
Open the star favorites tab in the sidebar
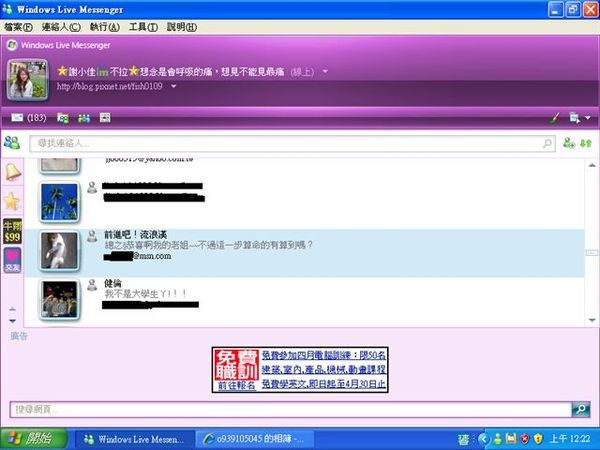point(12,202)
